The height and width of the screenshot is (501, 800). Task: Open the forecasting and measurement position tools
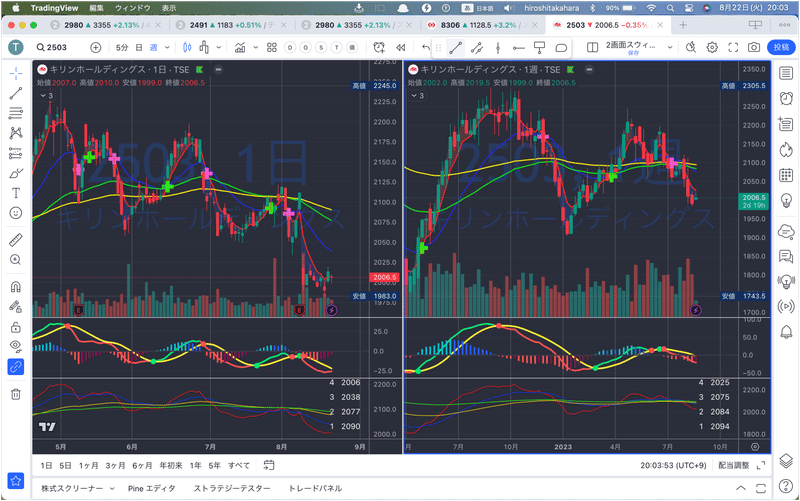pos(16,153)
